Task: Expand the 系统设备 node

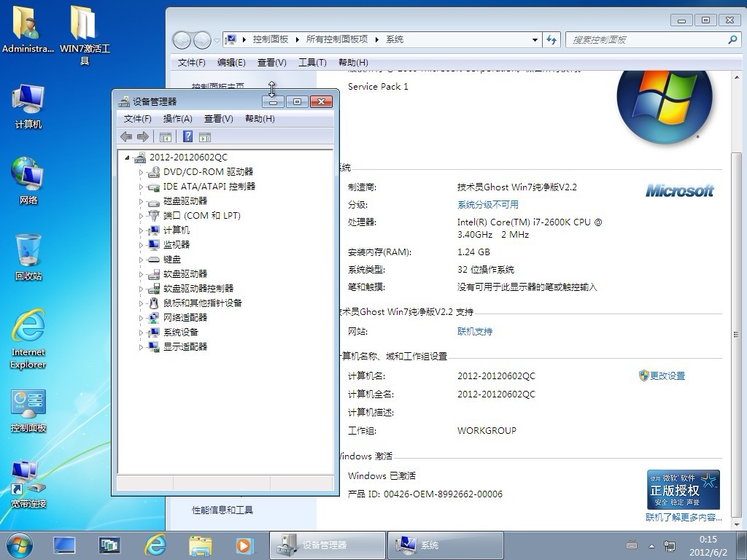Action: [141, 332]
